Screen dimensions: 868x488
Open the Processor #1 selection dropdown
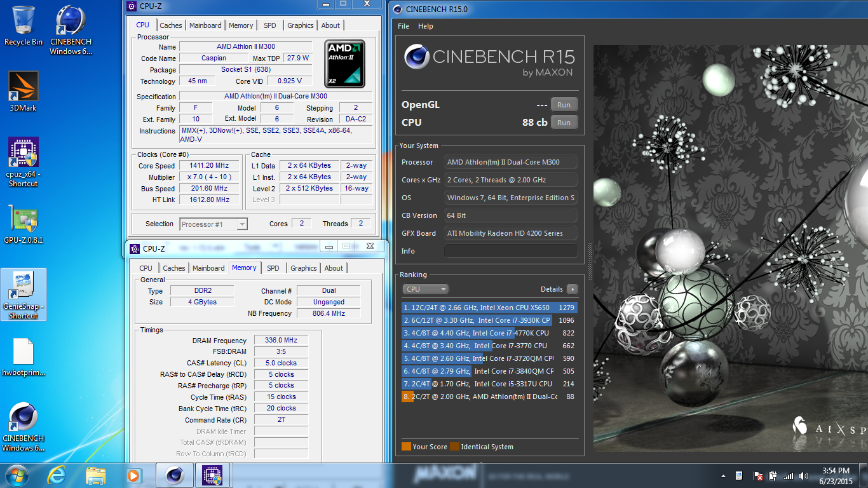point(214,224)
